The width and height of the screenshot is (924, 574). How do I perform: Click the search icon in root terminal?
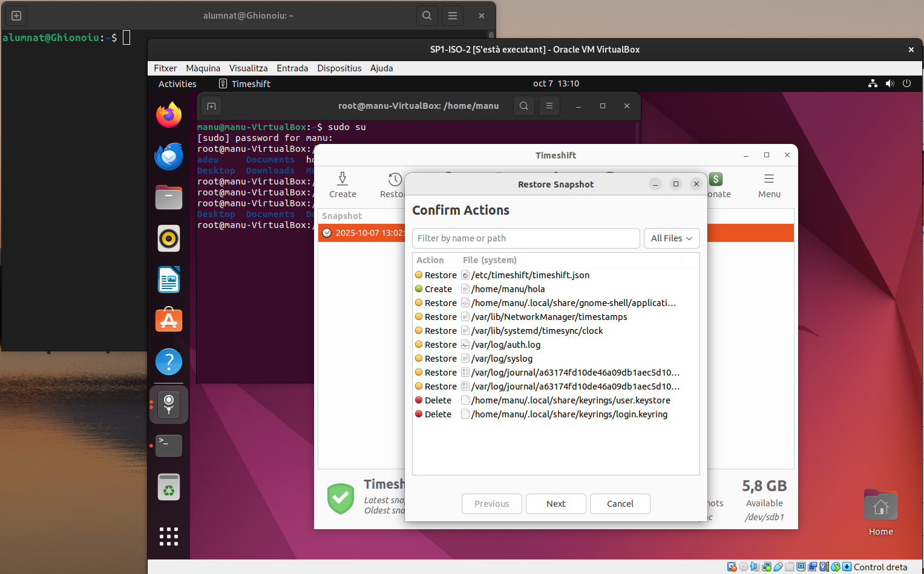click(x=524, y=106)
